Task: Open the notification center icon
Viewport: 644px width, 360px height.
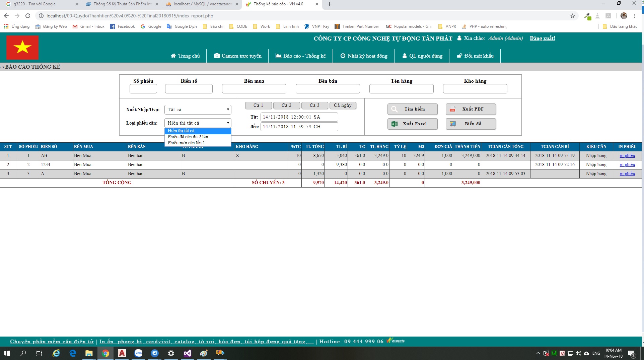Action: tap(632, 354)
